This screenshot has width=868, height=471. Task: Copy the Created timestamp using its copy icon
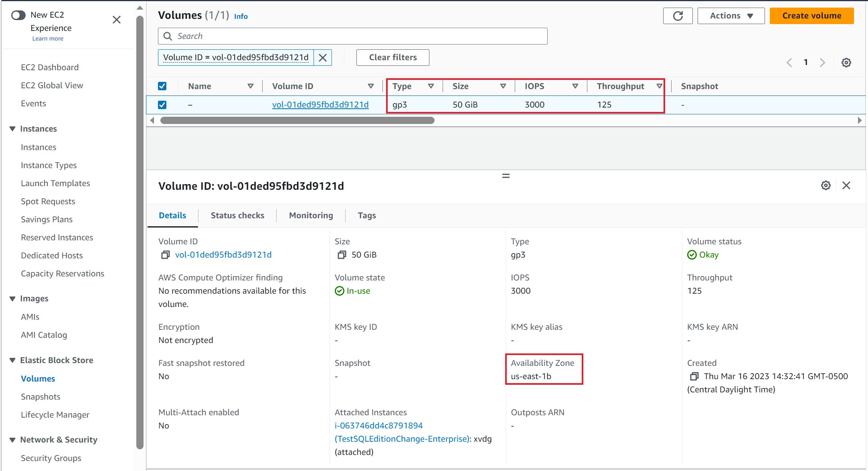[x=694, y=376]
